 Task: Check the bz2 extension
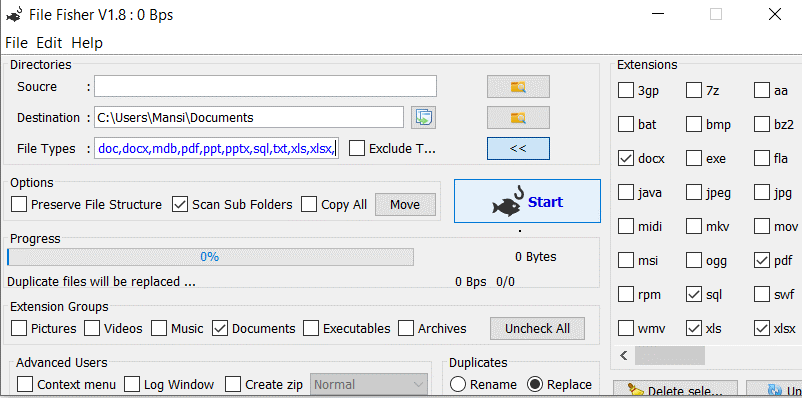click(x=762, y=124)
